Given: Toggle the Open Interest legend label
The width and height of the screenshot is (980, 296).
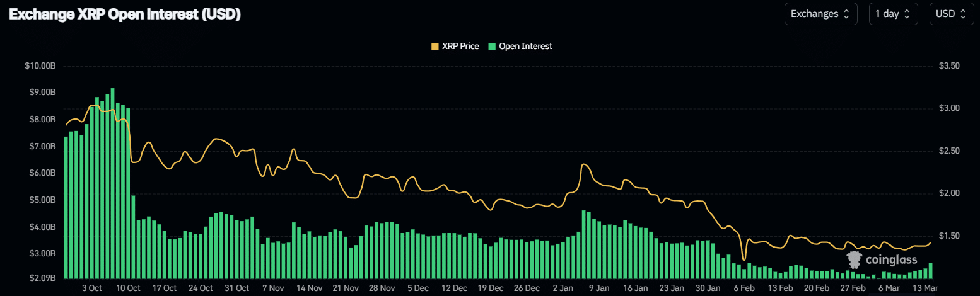Looking at the screenshot, I should pyautogui.click(x=525, y=47).
